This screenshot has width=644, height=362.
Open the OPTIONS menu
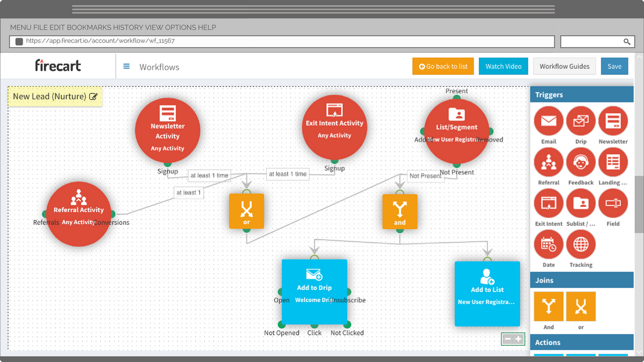[181, 28]
